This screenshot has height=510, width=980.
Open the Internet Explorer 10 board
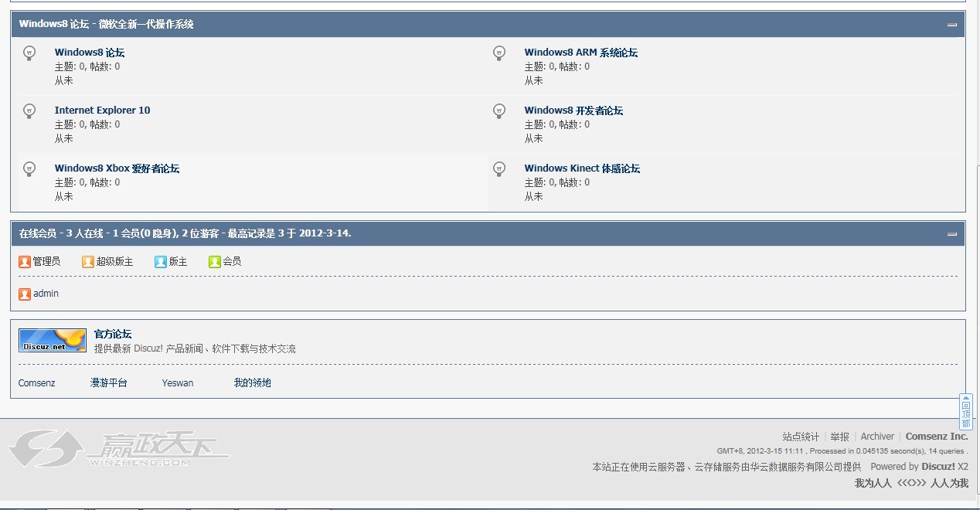click(x=103, y=110)
